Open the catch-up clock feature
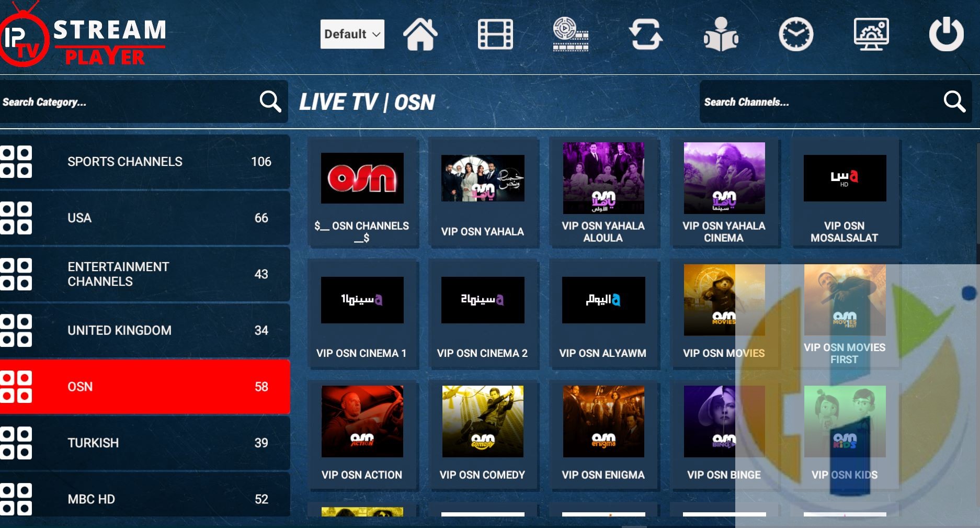Screen dimensions: 980x528 (x=796, y=35)
